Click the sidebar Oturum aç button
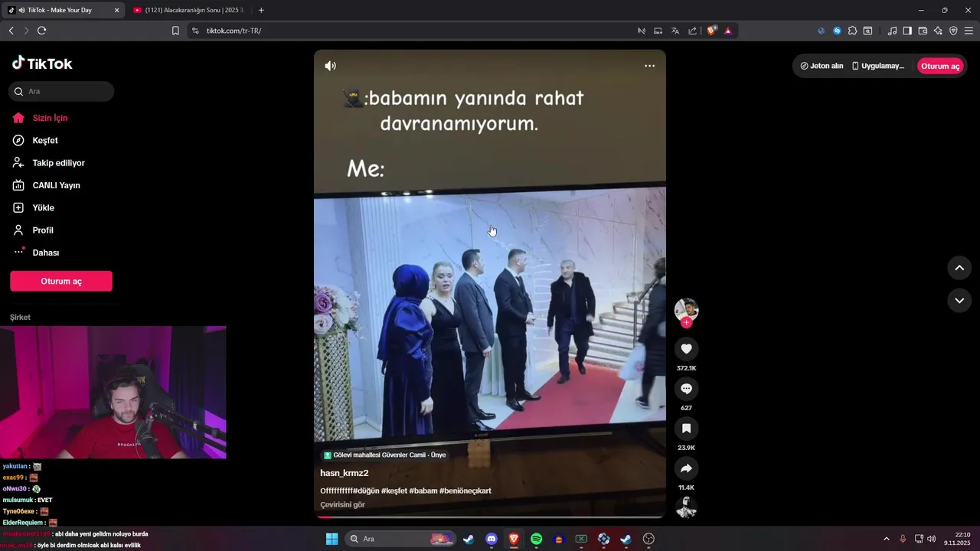980x551 pixels. 61,281
